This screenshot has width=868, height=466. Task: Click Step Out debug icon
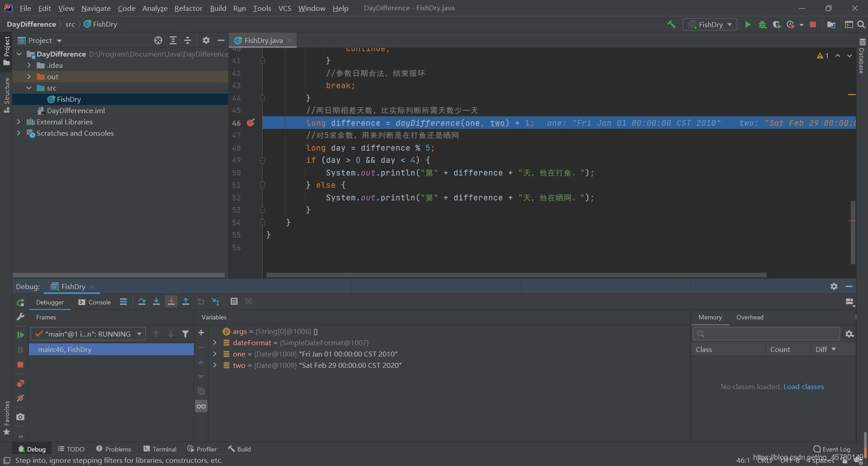point(185,301)
